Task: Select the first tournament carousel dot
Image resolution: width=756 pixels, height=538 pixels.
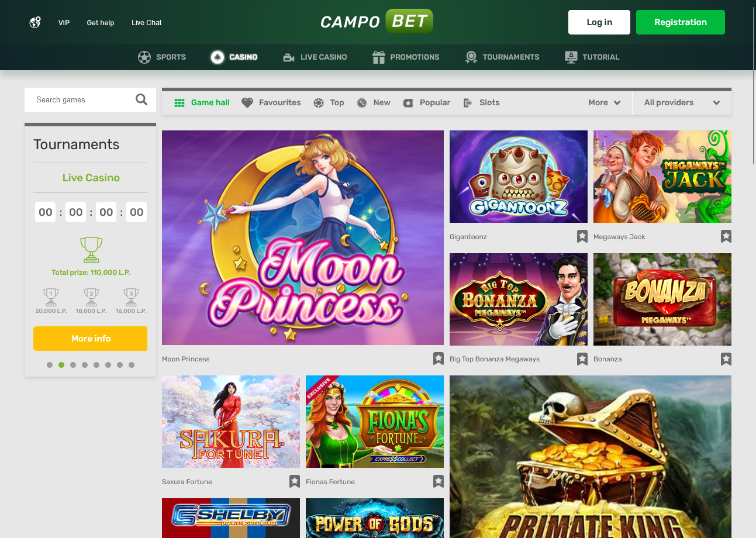Action: pos(50,365)
